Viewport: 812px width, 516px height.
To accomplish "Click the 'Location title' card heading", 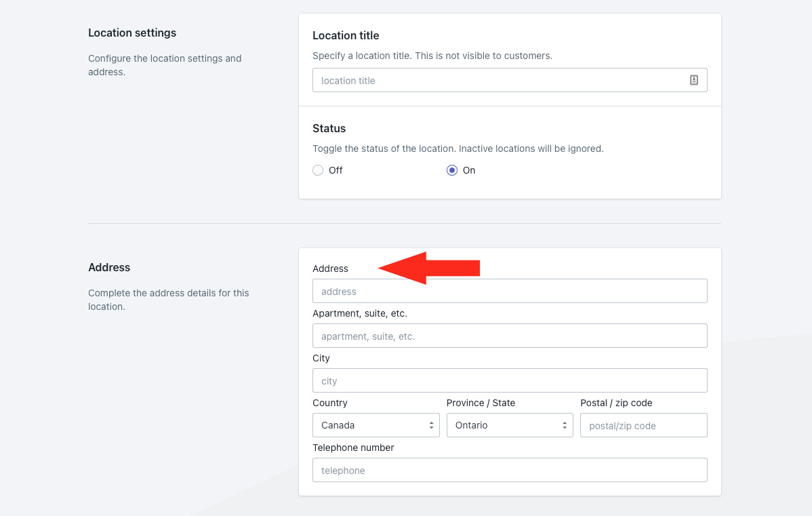I will [x=346, y=35].
